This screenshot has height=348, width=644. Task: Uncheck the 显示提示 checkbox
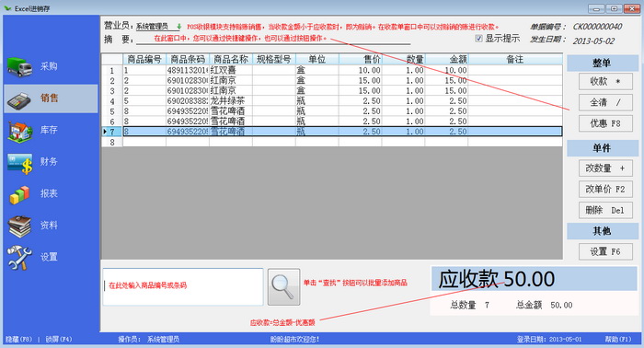coord(478,39)
